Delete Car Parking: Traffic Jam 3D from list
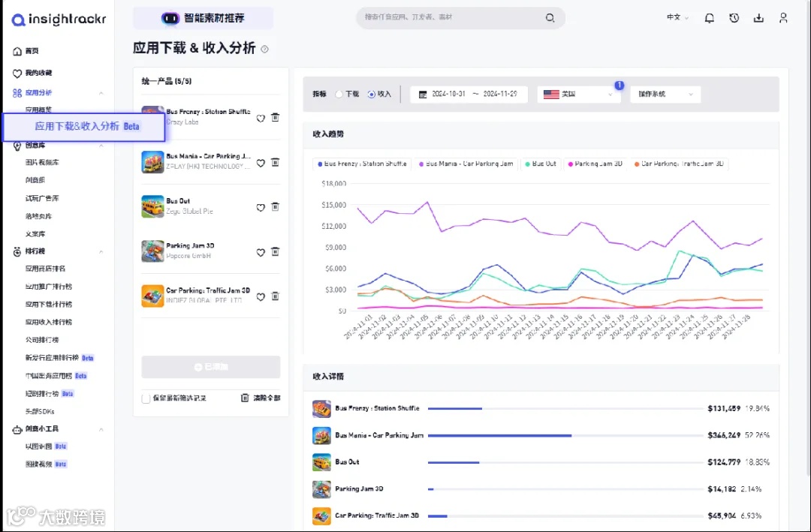811x532 pixels. point(276,296)
